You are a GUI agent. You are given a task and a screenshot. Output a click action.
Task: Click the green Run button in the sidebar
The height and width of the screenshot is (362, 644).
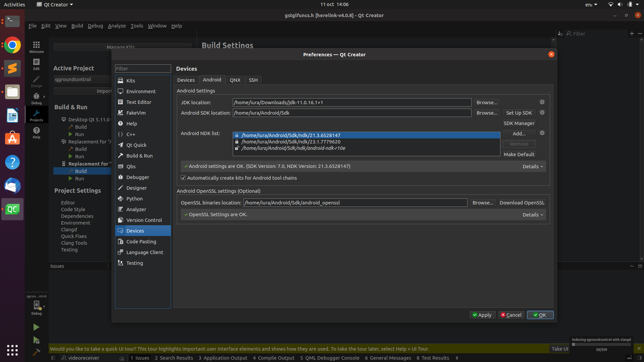(x=36, y=327)
